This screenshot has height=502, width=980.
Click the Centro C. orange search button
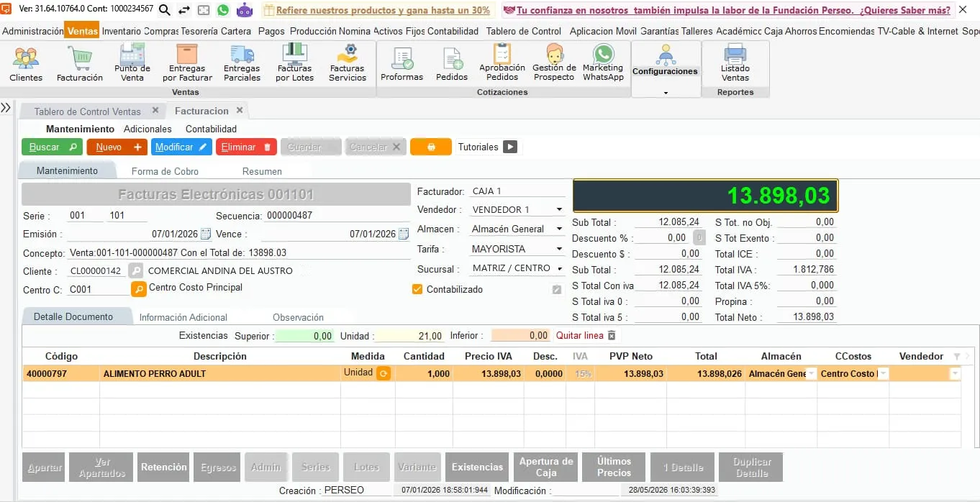138,288
